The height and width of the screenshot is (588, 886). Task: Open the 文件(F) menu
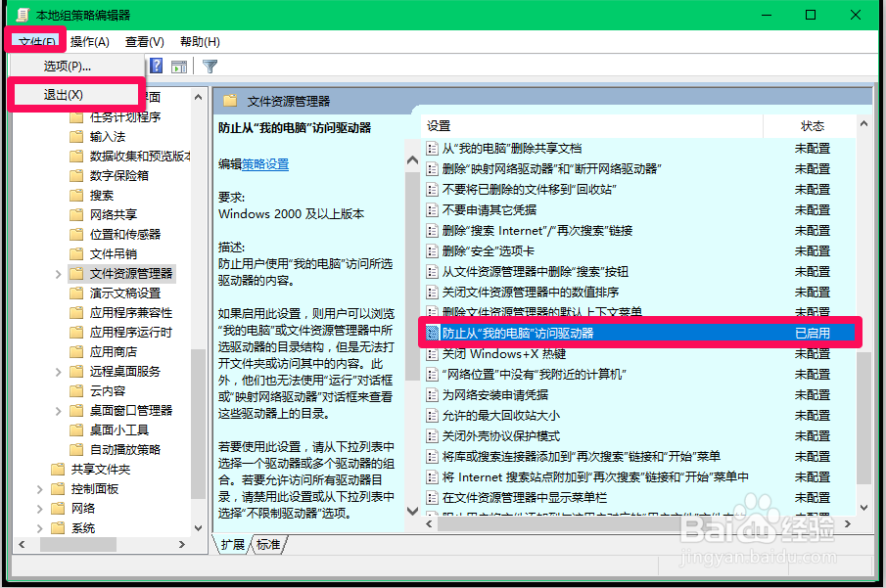pos(37,42)
